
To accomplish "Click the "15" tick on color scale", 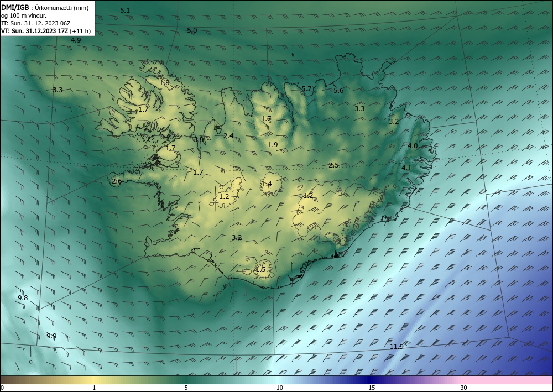I will point(372,388).
